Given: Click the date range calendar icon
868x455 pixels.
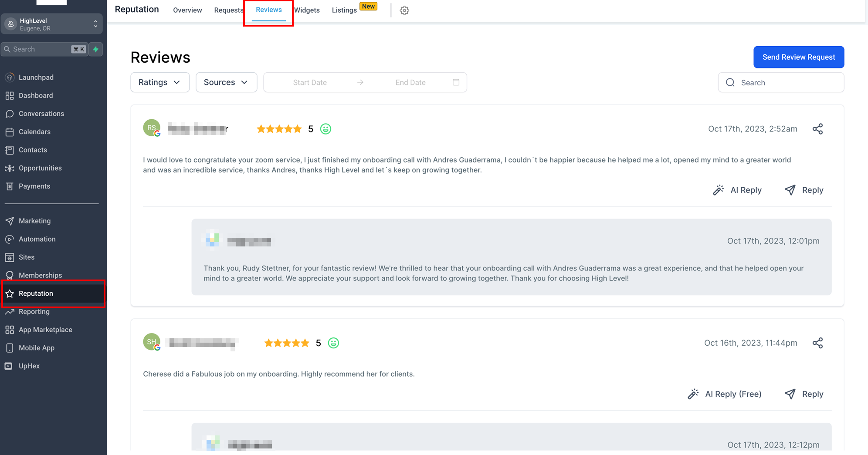Looking at the screenshot, I should pyautogui.click(x=456, y=82).
